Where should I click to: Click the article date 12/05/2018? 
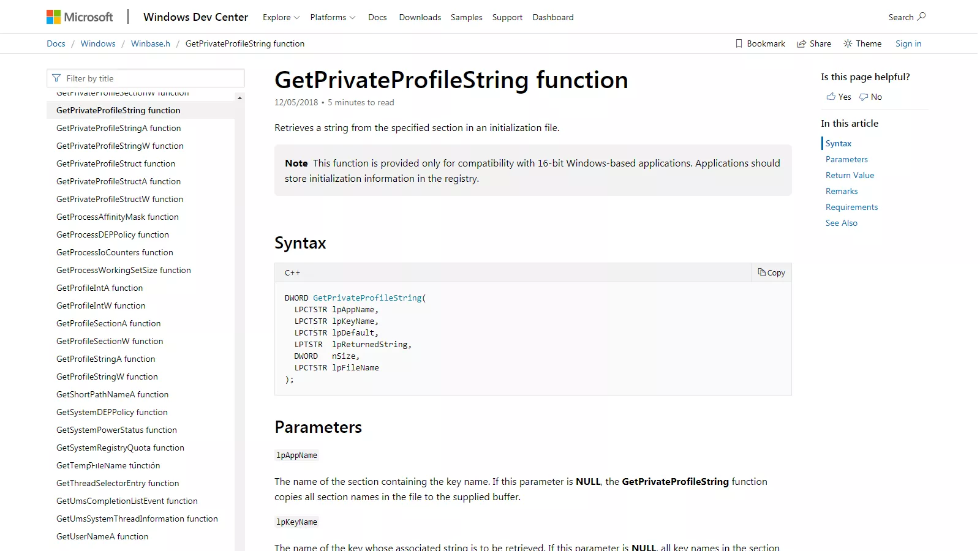tap(296, 102)
